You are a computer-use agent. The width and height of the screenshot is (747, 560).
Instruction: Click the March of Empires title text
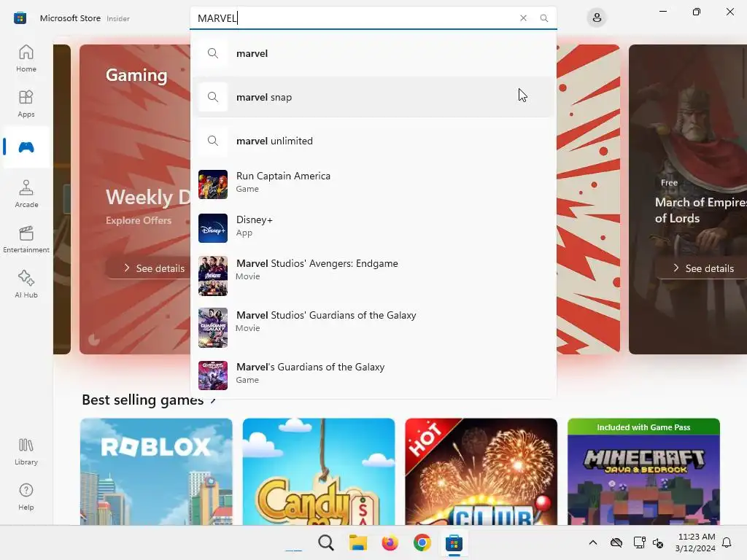[701, 210]
